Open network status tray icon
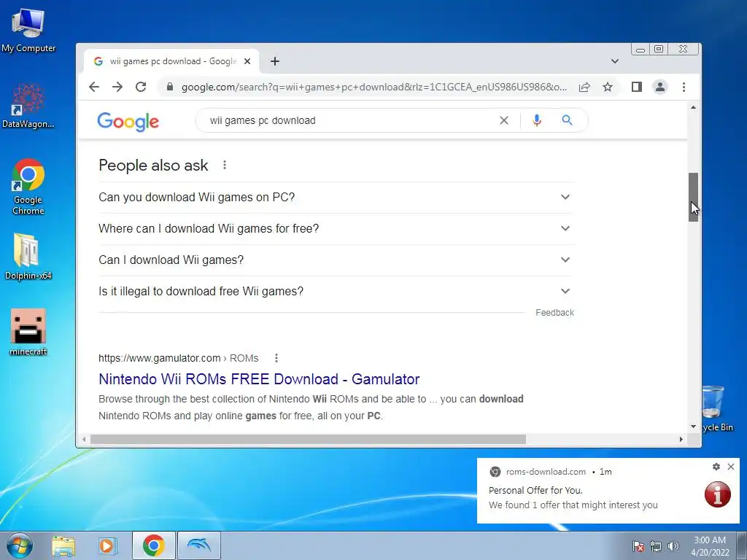This screenshot has height=560, width=747. click(x=656, y=546)
